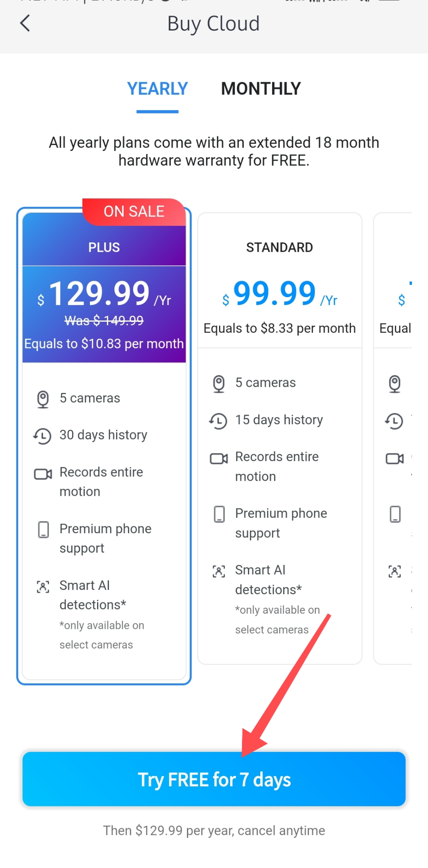
Task: Tap phone icon in STANDARD plan
Action: 219,514
